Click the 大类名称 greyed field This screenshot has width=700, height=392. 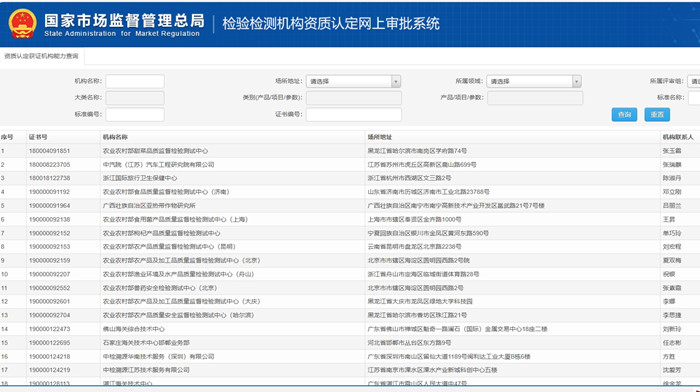click(135, 98)
